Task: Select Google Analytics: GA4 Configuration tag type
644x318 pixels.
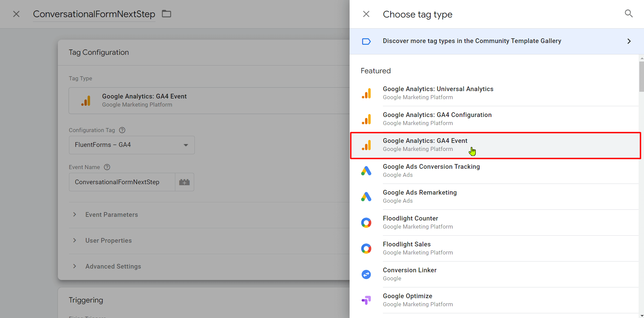Action: (494, 119)
